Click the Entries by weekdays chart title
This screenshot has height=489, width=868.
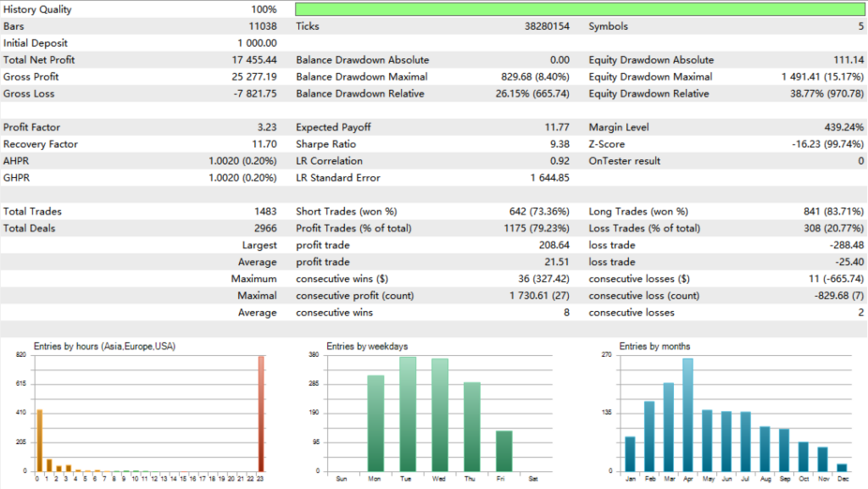pyautogui.click(x=367, y=347)
